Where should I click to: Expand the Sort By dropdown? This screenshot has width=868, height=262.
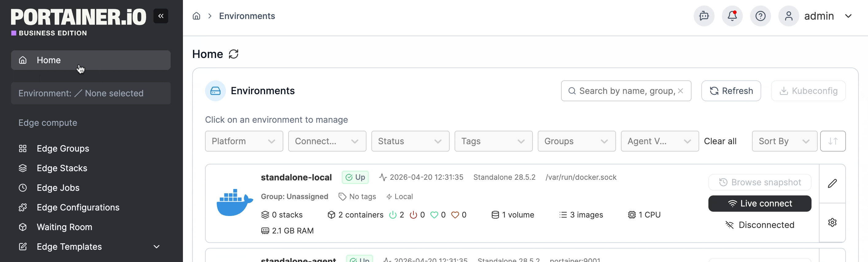[785, 141]
